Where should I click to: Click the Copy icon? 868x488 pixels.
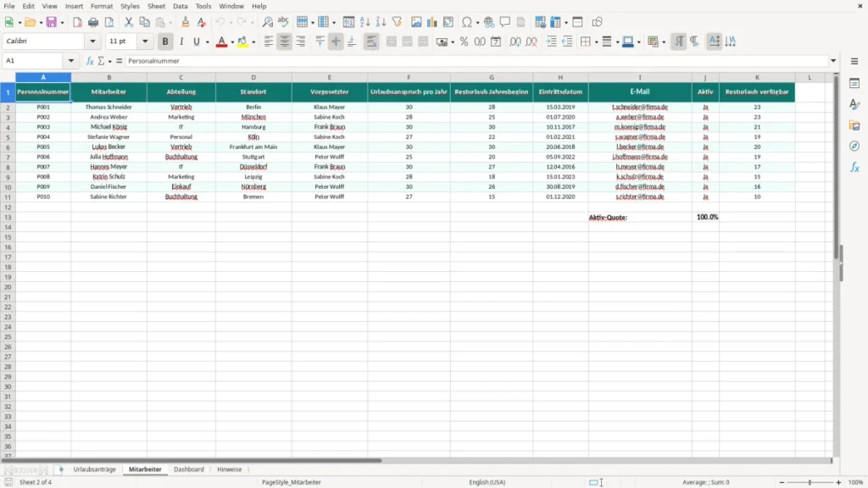[144, 22]
